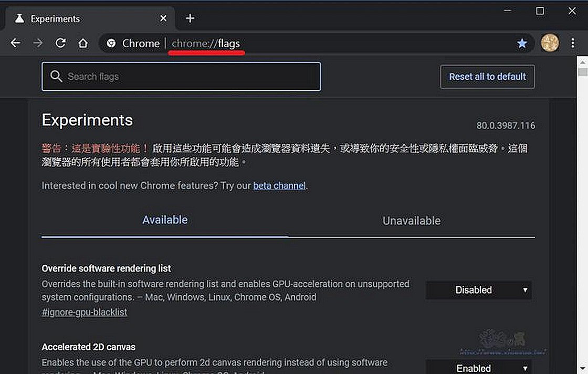Switch to the Available tab
This screenshot has height=374, width=588.
point(165,220)
